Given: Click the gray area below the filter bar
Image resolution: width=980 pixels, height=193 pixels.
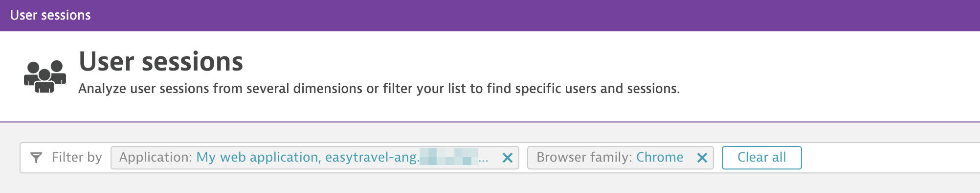Looking at the screenshot, I should point(489,183).
